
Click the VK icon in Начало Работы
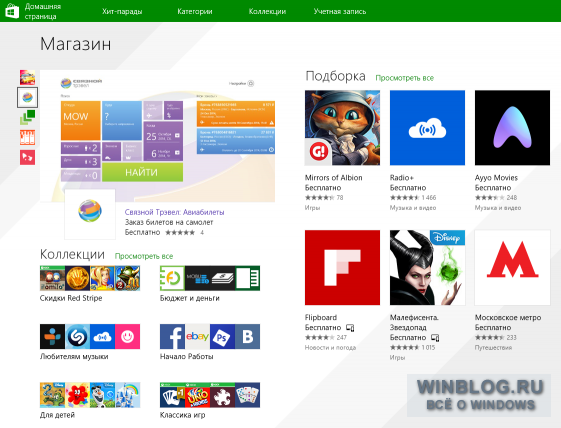tap(248, 336)
